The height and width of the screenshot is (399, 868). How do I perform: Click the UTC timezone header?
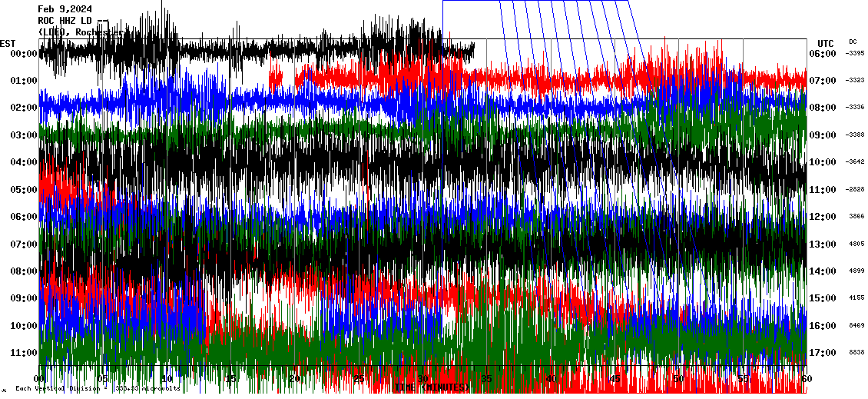tap(825, 43)
